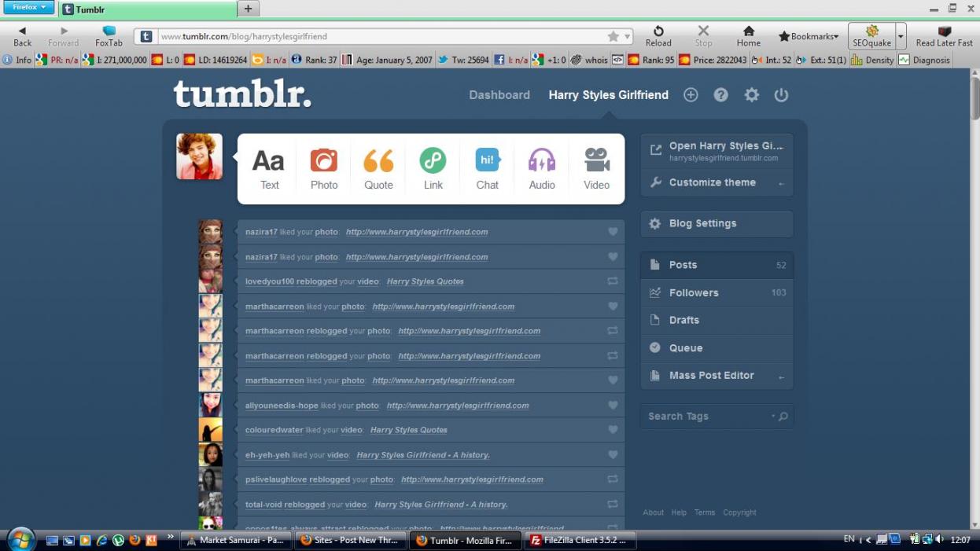The width and height of the screenshot is (980, 551).
Task: Click the blog avatar thumbnail
Action: pos(199,156)
